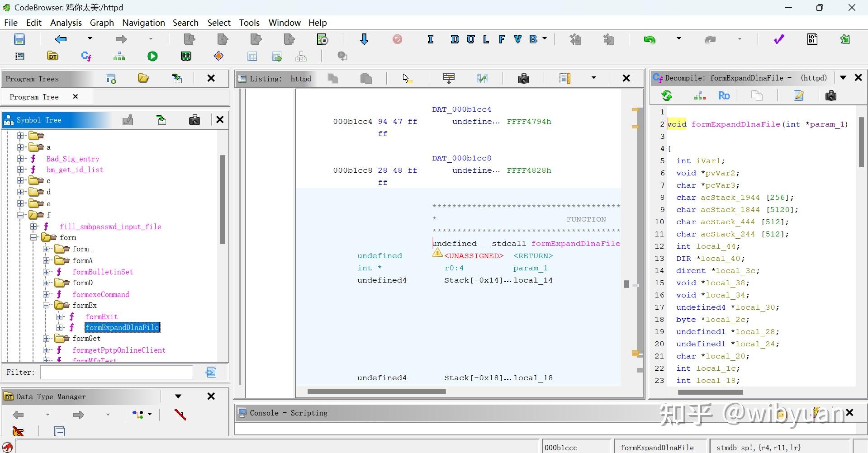Viewport: 868px width, 453px height.
Task: Click the Create Function 'F' toolbar icon
Action: pyautogui.click(x=502, y=39)
